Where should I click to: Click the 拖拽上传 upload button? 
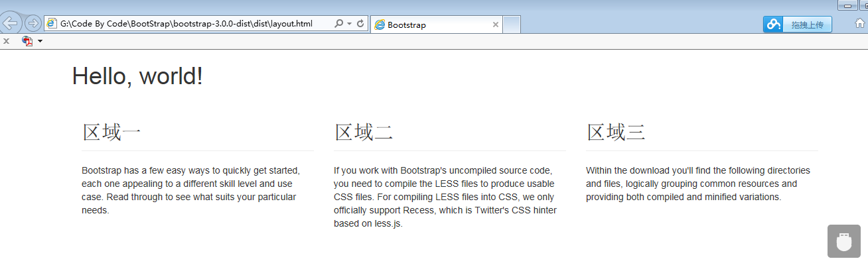pyautogui.click(x=807, y=25)
